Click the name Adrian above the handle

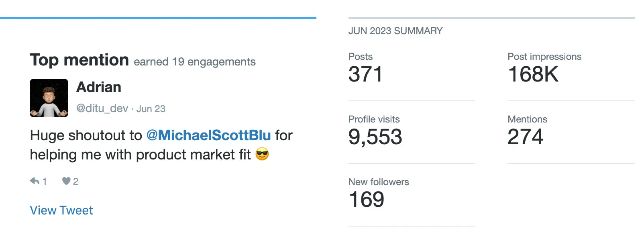[99, 87]
